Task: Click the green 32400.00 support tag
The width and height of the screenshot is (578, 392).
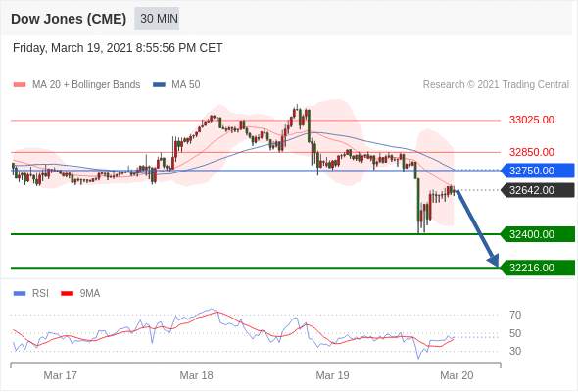Action: coord(538,234)
